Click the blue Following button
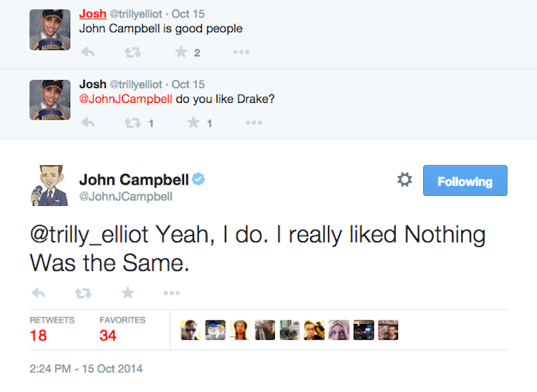Screen dimensions: 537x392 click(465, 181)
